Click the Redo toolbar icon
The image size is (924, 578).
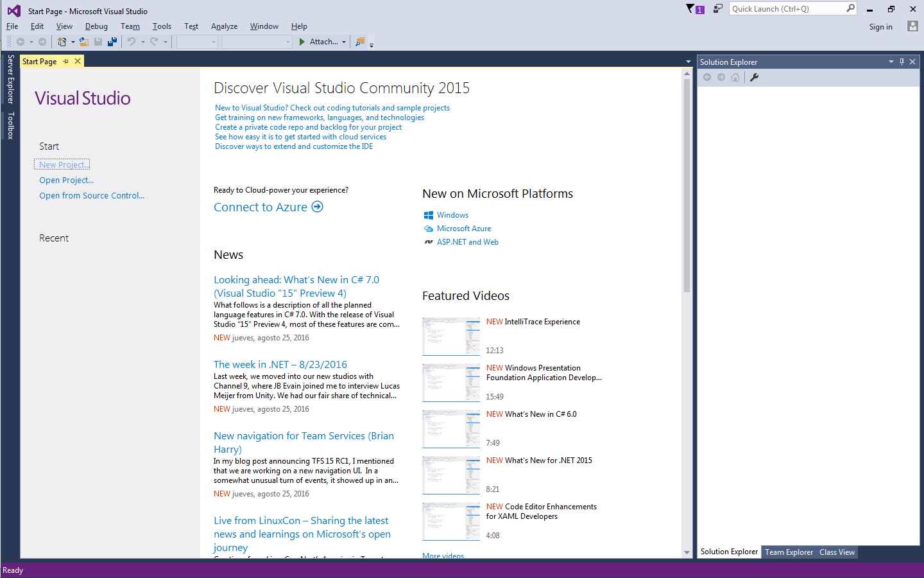point(154,42)
